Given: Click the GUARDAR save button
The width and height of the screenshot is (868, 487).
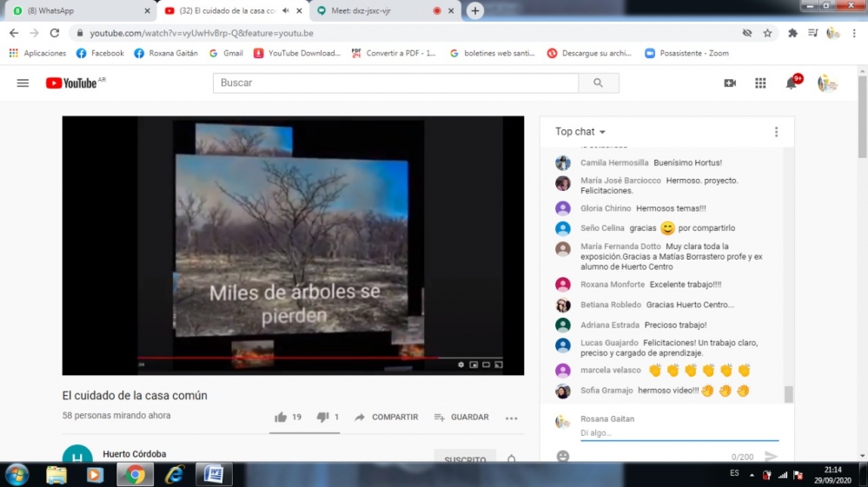Looking at the screenshot, I should click(461, 418).
